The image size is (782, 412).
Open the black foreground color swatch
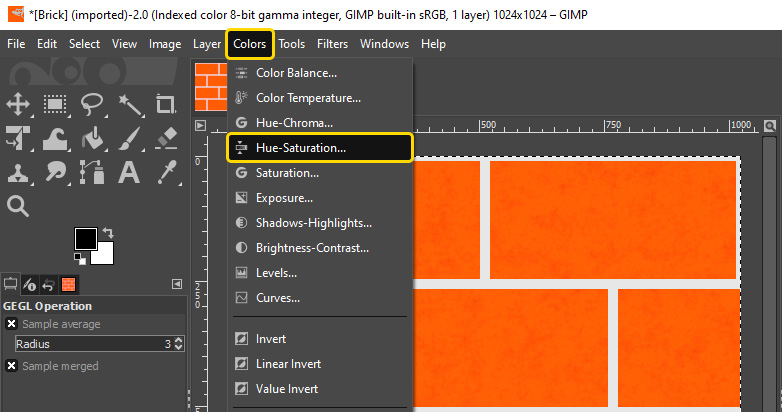86,239
